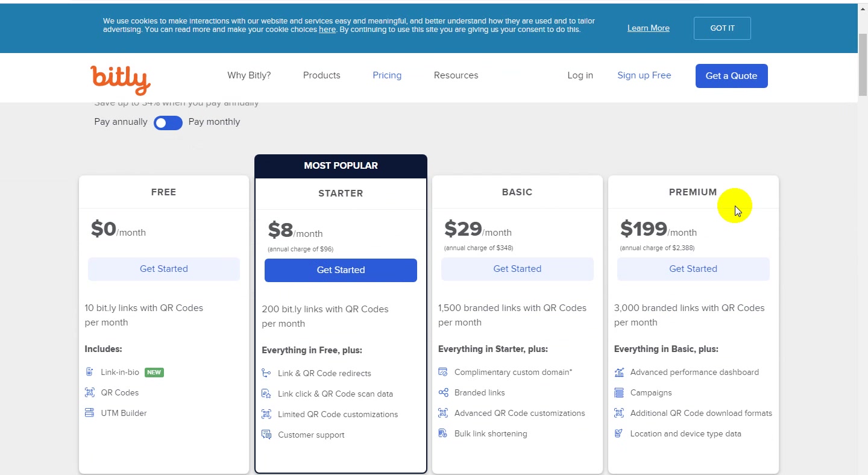
Task: Dismiss cookie banner with GOT IT
Action: pos(722,28)
